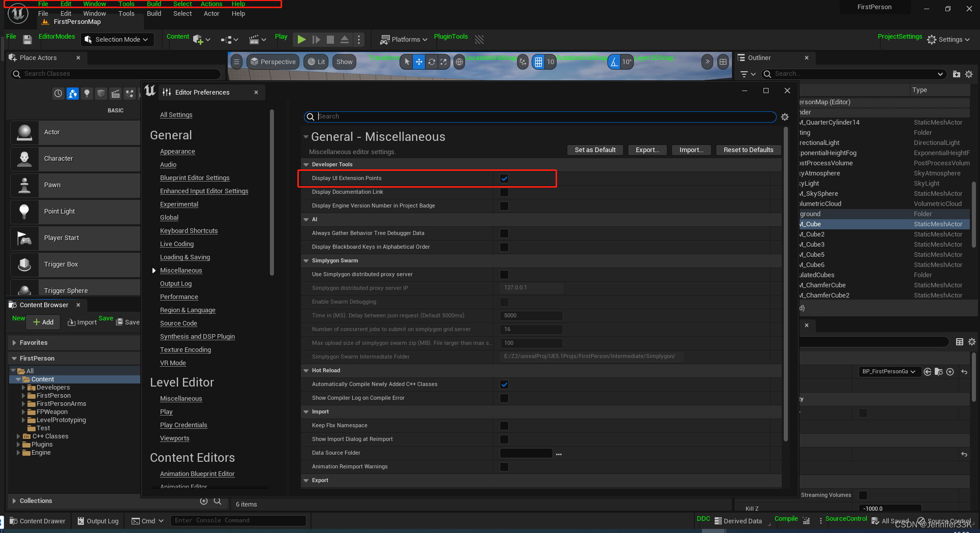Enable Keep Fbx Namespace
Screen dimensions: 980x533
pyautogui.click(x=504, y=425)
